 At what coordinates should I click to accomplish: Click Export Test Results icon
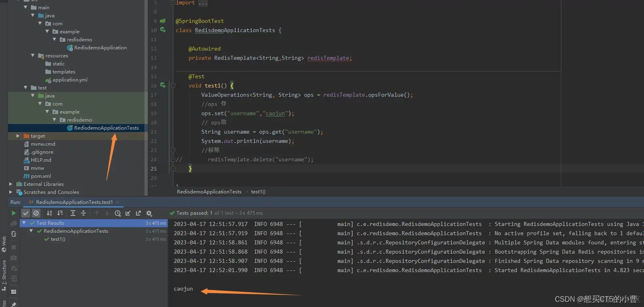point(138,213)
